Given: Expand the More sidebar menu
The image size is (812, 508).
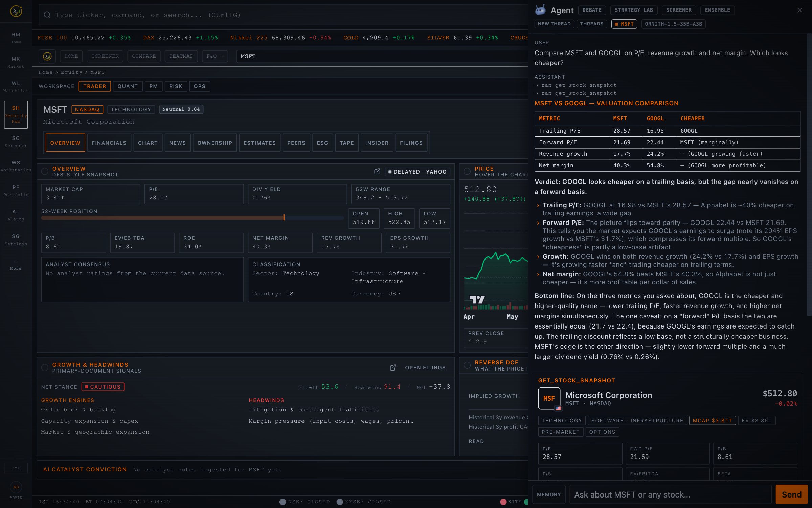Looking at the screenshot, I should [x=16, y=265].
